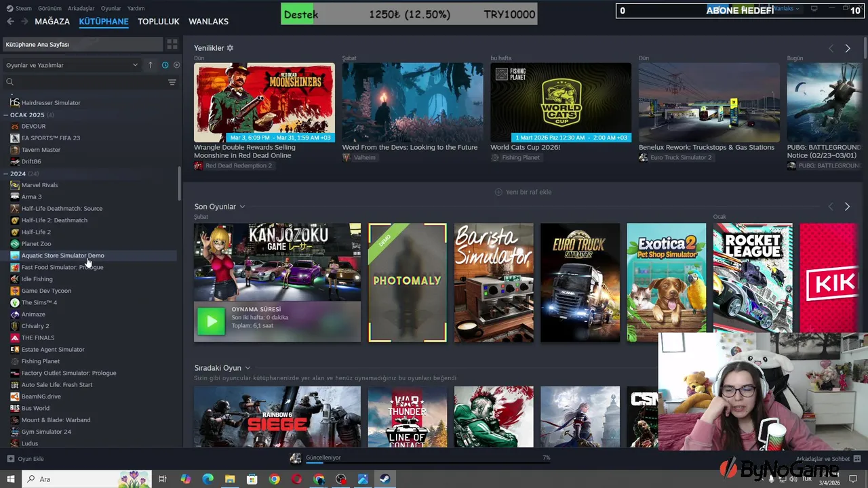Open the Yardım menu
This screenshot has height=488, width=868.
[136, 8]
